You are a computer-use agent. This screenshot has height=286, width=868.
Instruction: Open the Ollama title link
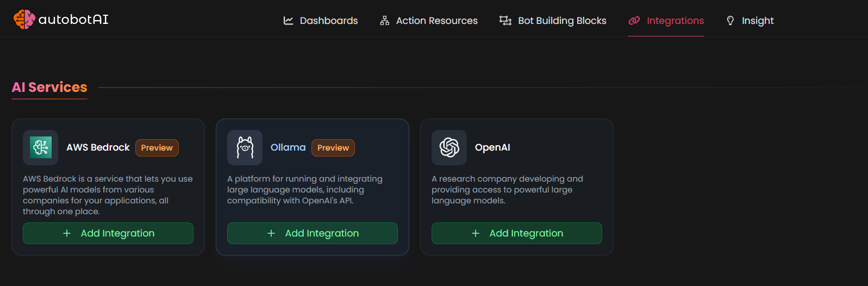coord(288,147)
